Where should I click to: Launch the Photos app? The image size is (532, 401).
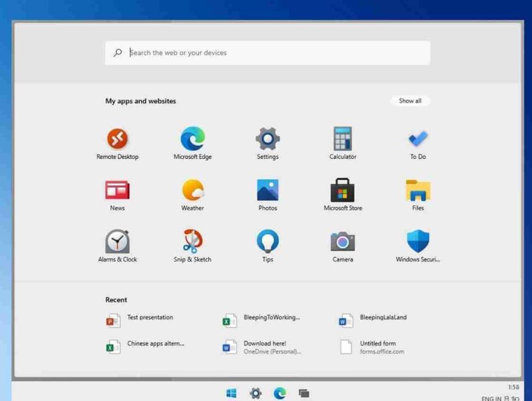pyautogui.click(x=268, y=195)
